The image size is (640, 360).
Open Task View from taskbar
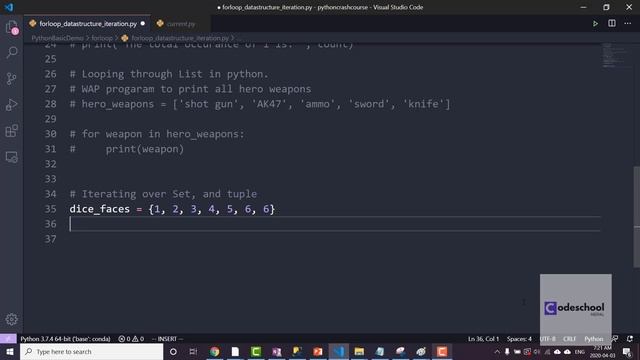coord(193,351)
